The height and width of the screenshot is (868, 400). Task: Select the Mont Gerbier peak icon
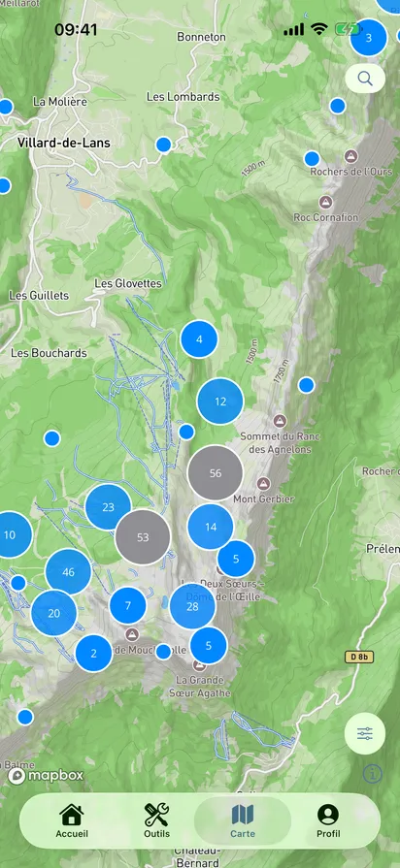(264, 483)
